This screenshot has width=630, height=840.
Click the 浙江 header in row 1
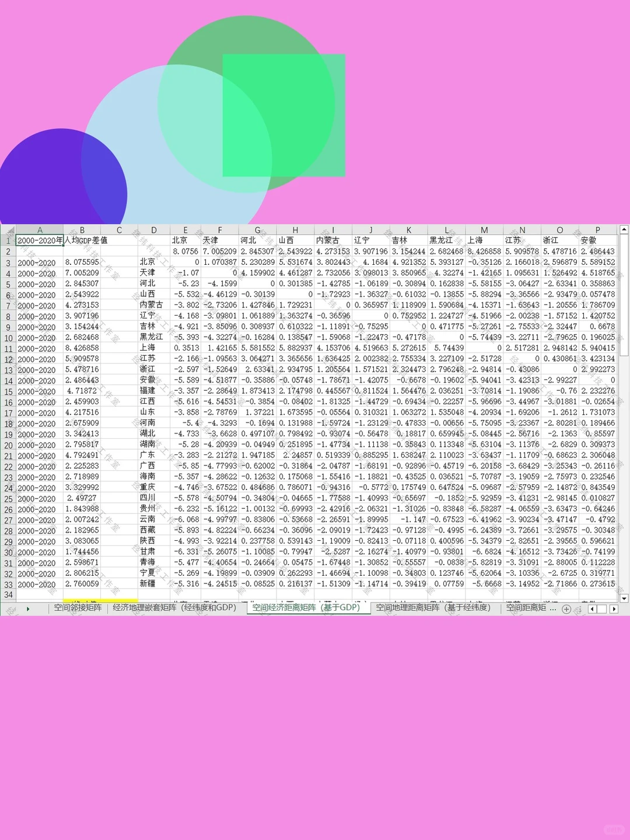560,240
